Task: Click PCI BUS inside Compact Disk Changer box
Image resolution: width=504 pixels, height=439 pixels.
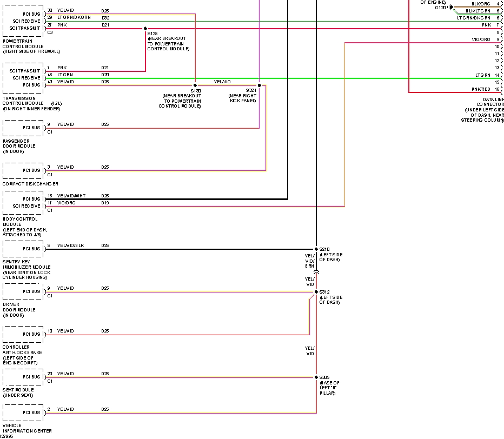Action: [x=31, y=170]
